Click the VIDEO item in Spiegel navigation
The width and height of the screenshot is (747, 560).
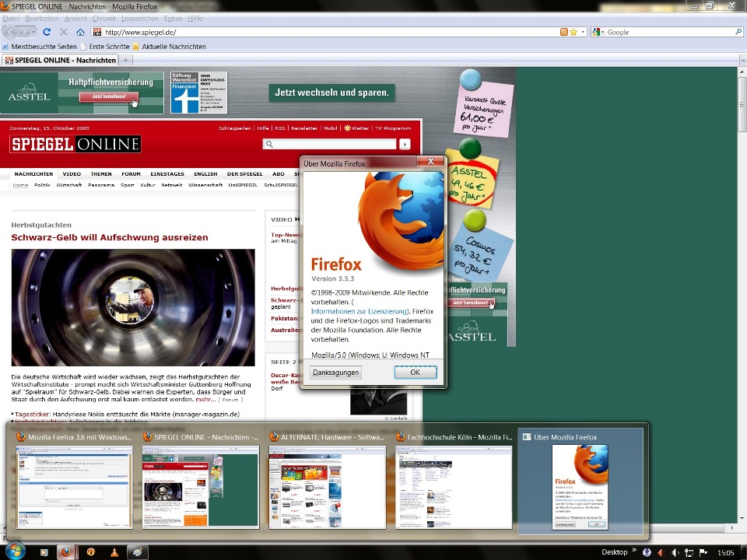click(x=72, y=173)
